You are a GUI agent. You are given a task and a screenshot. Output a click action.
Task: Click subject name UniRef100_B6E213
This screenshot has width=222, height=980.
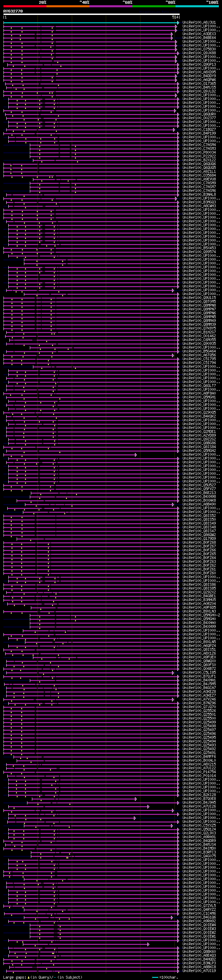pos(199,493)
